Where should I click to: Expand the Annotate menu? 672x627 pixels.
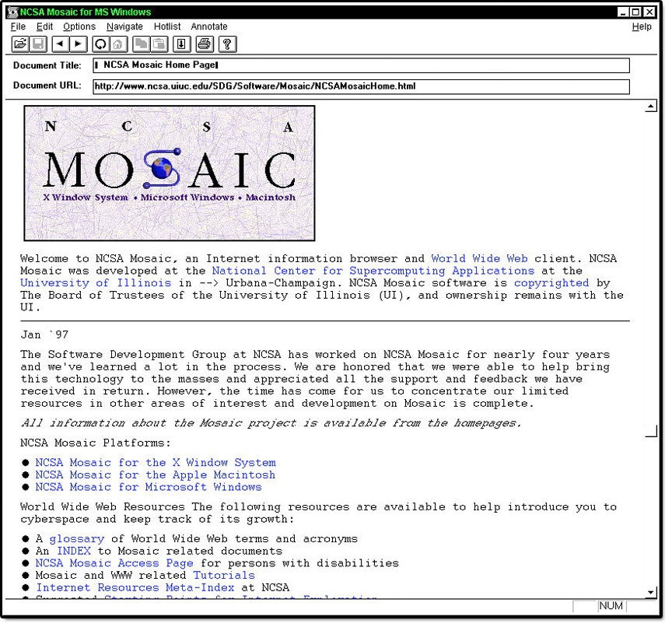pyautogui.click(x=209, y=26)
